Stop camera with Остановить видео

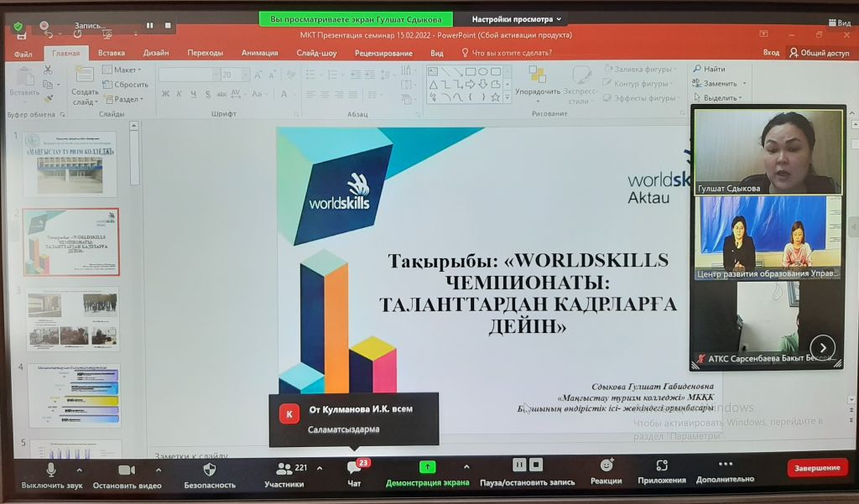click(127, 475)
